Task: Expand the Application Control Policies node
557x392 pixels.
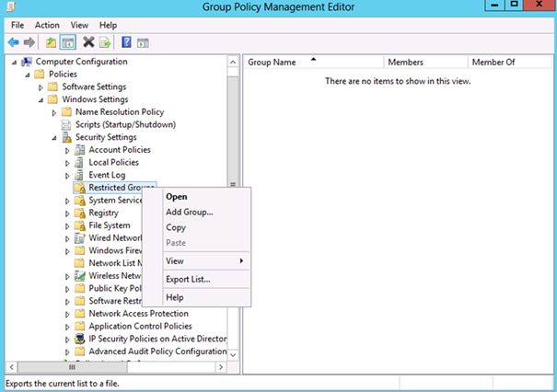Action: pos(67,327)
